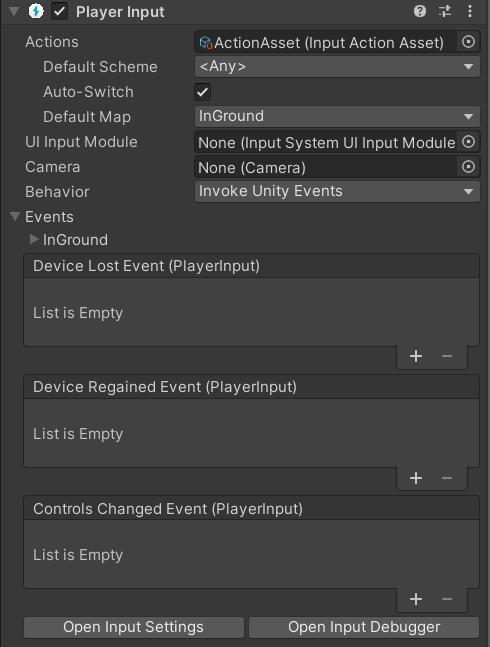Click the Player Input component icon
Screen dimensions: 490x647
pyautogui.click(x=36, y=11)
